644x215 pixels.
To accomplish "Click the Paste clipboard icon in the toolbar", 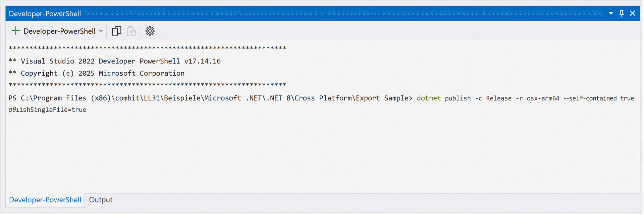I will [131, 31].
